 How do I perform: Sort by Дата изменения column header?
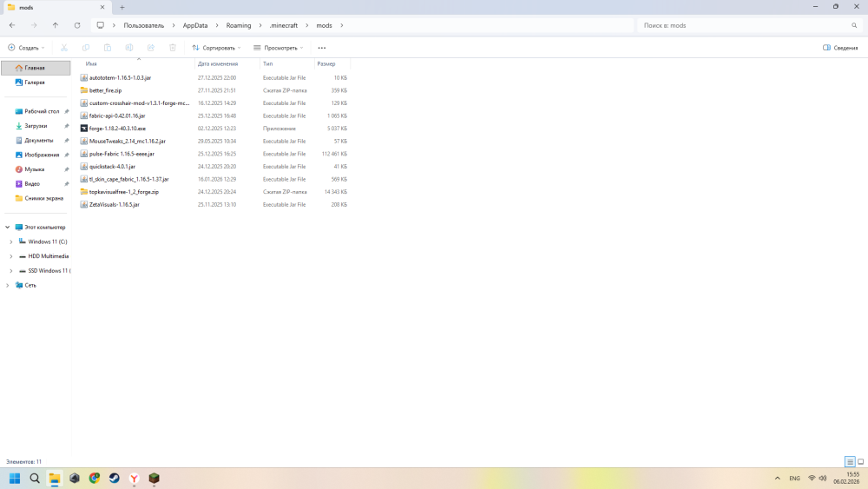click(x=218, y=63)
